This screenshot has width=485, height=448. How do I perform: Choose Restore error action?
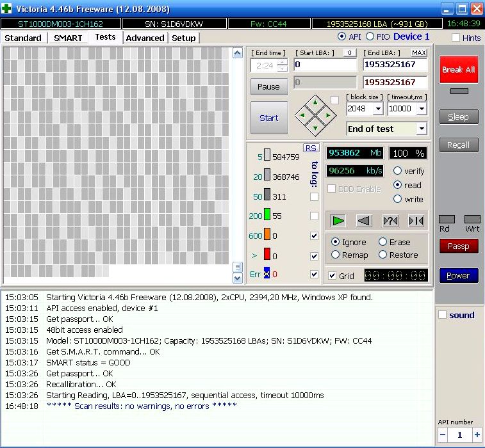coord(382,255)
